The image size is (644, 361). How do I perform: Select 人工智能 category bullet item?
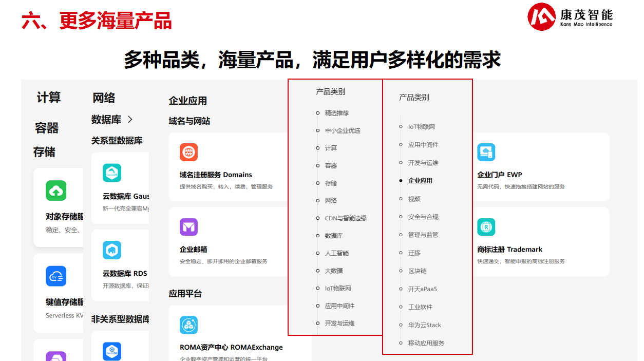336,253
